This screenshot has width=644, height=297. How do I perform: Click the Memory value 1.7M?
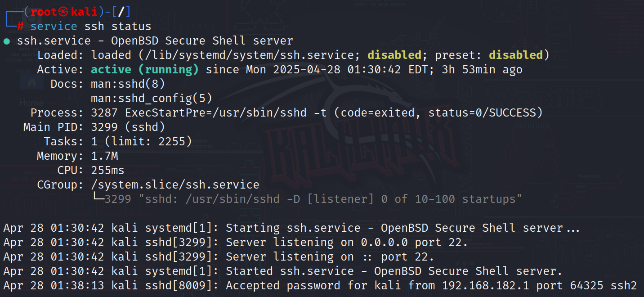pos(104,156)
